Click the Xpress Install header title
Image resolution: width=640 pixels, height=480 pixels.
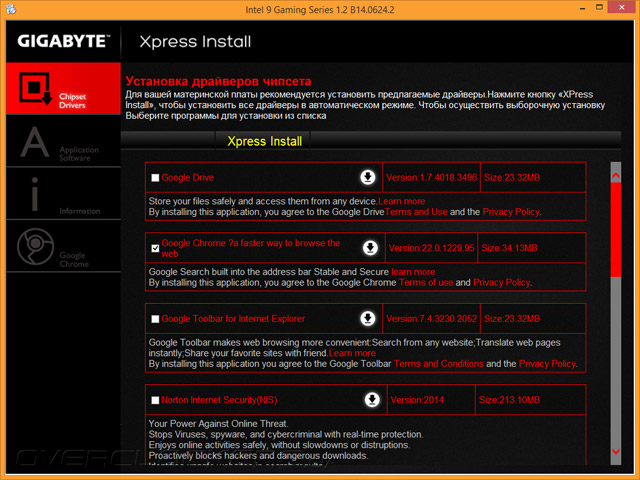[195, 42]
